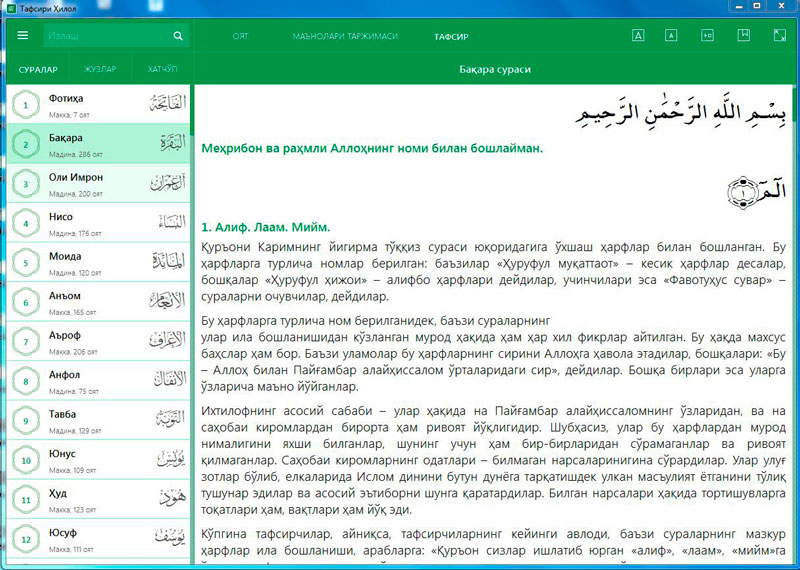Open the МАЪНОЛАРИ ТАРЖИМАСИ tab
Screen dimensions: 800x570
345,36
